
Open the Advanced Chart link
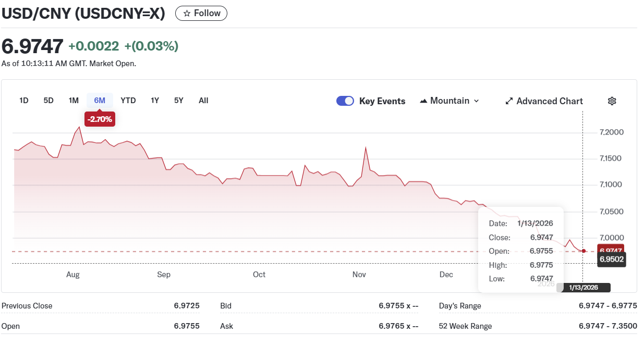[x=550, y=101]
